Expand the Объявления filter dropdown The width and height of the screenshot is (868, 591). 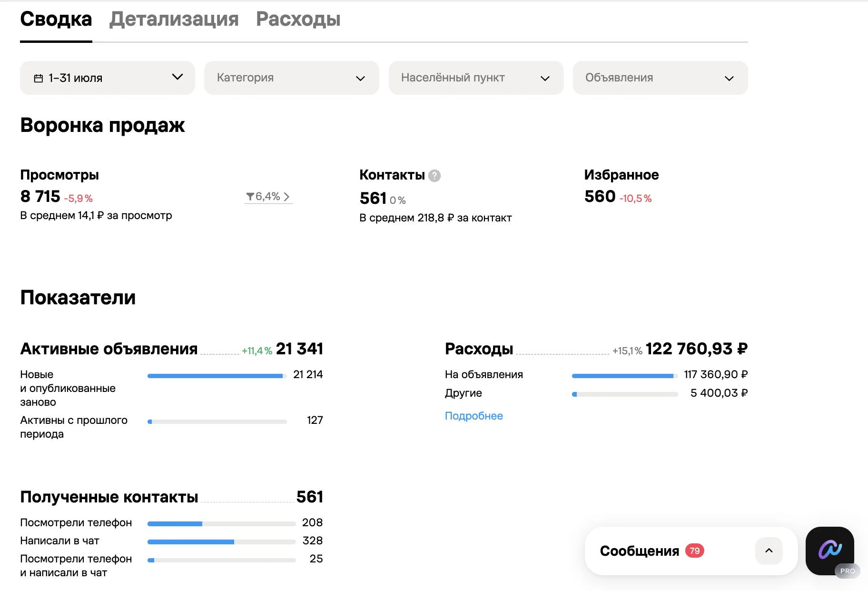(x=661, y=78)
